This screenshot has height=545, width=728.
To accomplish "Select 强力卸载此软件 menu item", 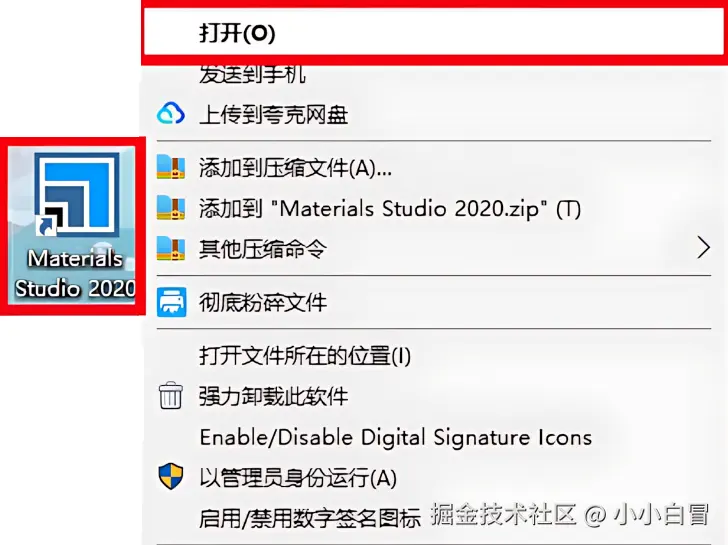I will point(434,396).
